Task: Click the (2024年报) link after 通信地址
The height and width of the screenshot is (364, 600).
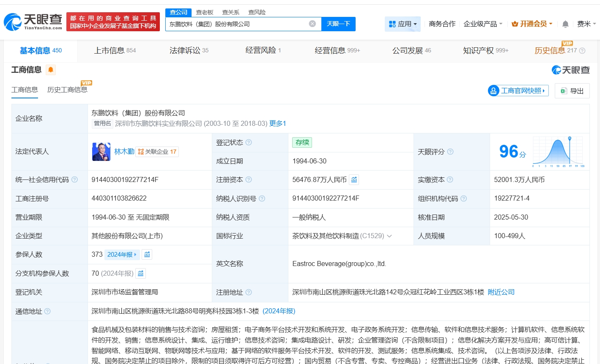Action: [279, 311]
